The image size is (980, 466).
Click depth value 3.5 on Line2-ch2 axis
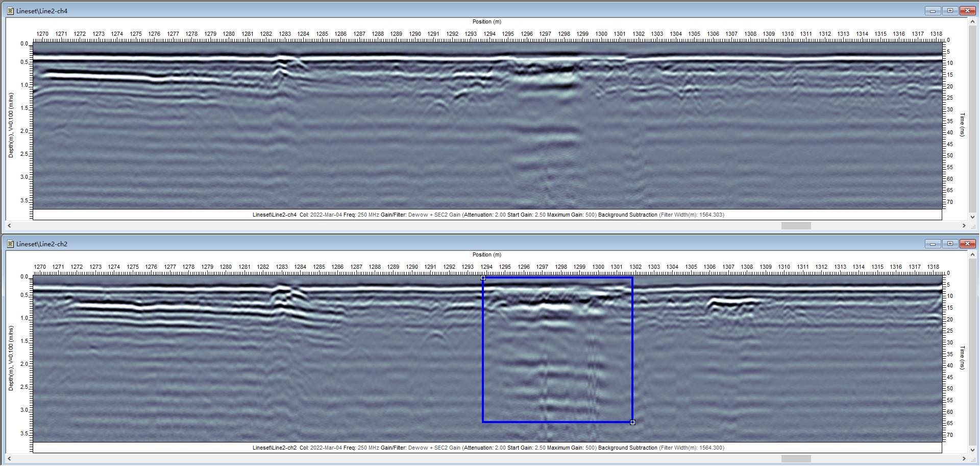(24, 433)
